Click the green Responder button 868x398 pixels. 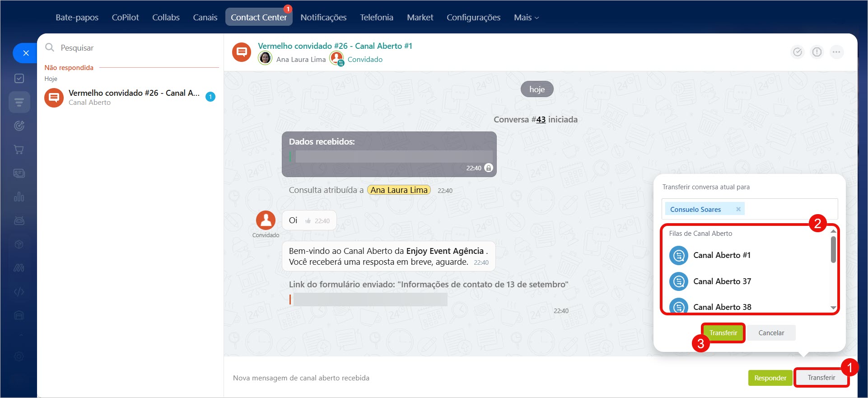point(770,378)
